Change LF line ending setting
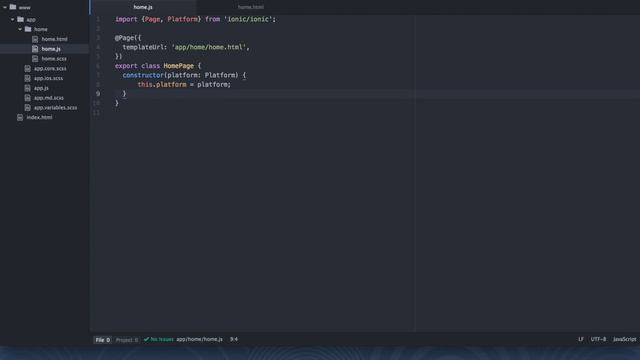This screenshot has height=360, width=640. [580, 339]
